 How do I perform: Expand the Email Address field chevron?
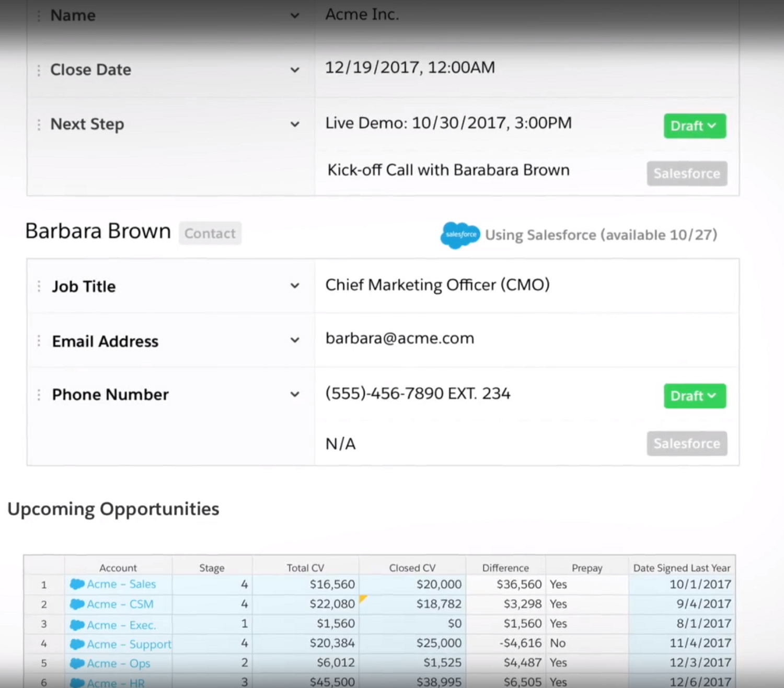(x=295, y=340)
